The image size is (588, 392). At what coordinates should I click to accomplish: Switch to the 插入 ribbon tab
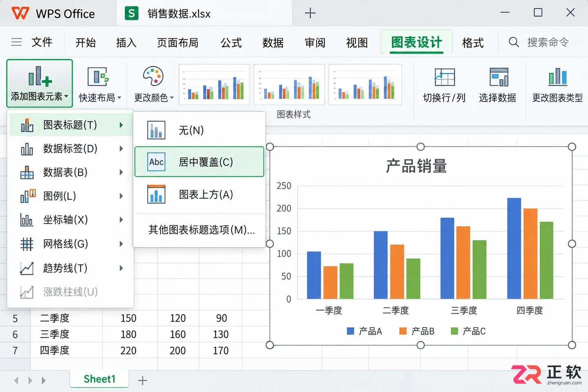click(x=126, y=42)
